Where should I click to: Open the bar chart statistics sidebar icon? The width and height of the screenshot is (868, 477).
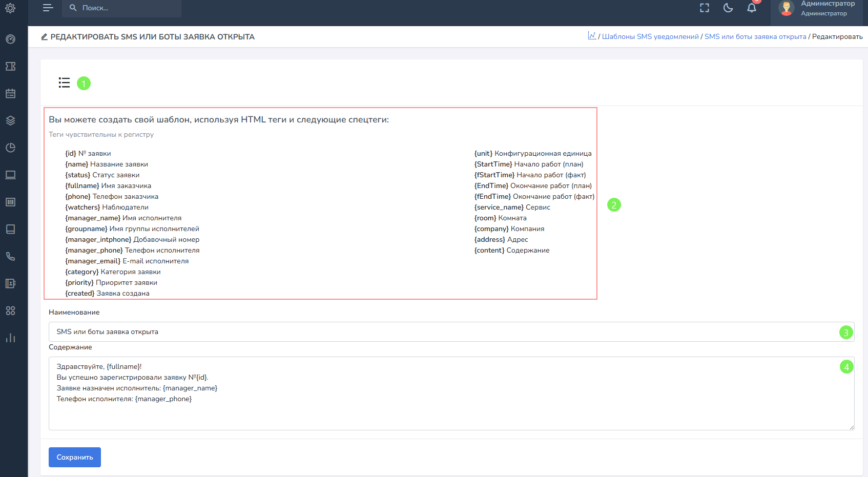click(10, 338)
